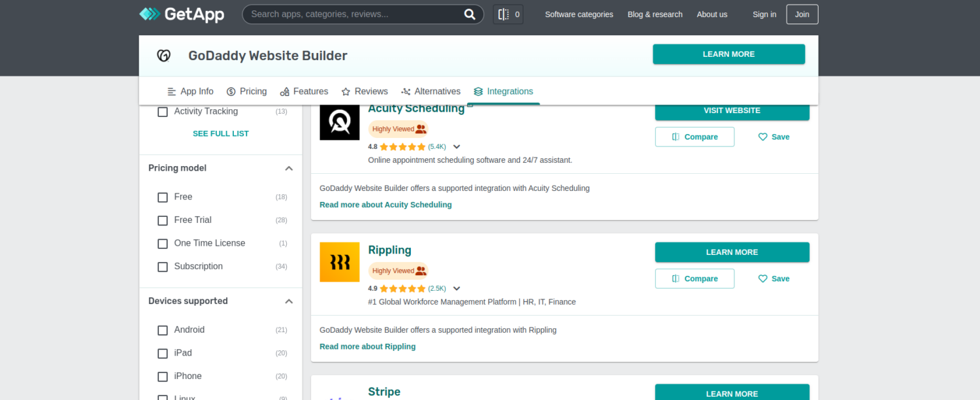Check the iPad device filter
980x400 pixels.
tap(163, 354)
